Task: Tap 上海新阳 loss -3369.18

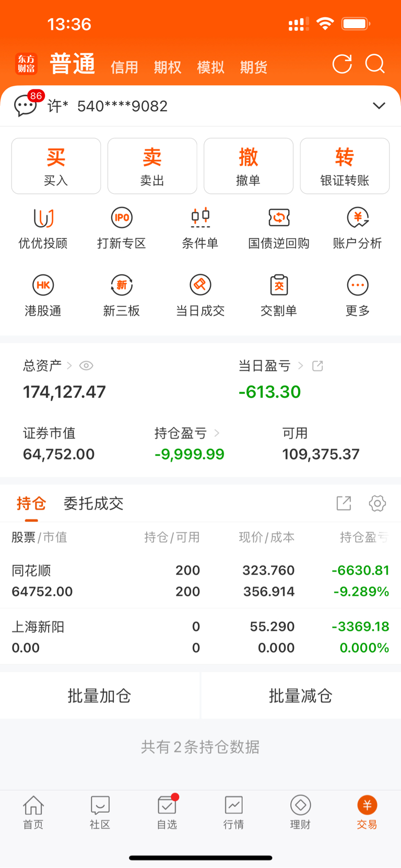Action: [361, 626]
